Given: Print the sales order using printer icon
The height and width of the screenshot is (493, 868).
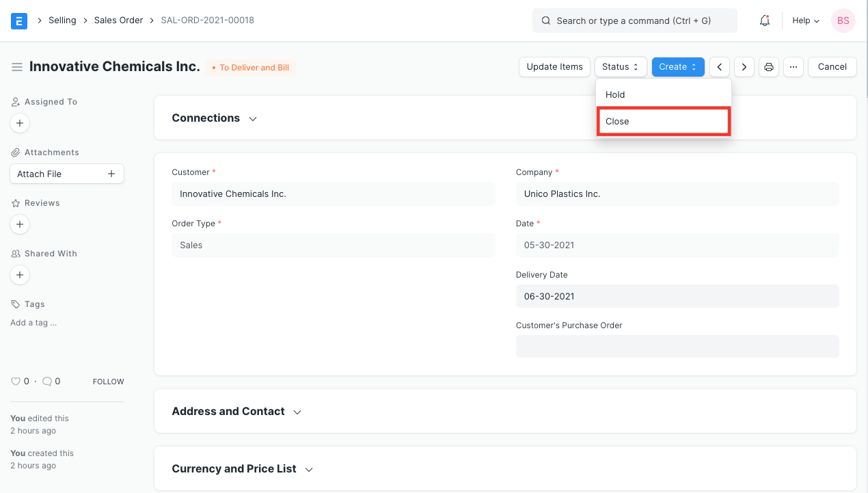Looking at the screenshot, I should tap(768, 66).
